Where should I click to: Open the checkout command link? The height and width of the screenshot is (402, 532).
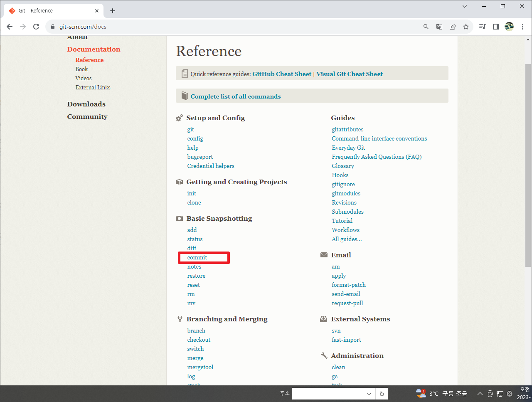tap(199, 340)
